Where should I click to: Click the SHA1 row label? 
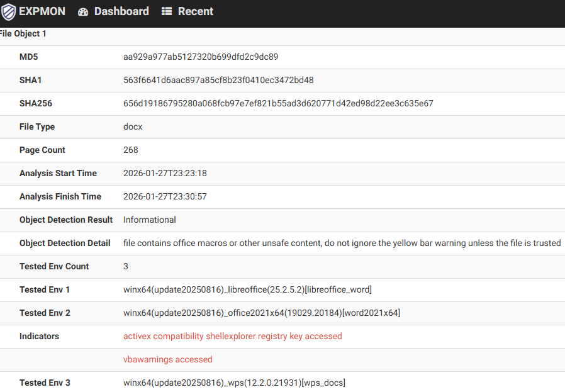coord(30,80)
